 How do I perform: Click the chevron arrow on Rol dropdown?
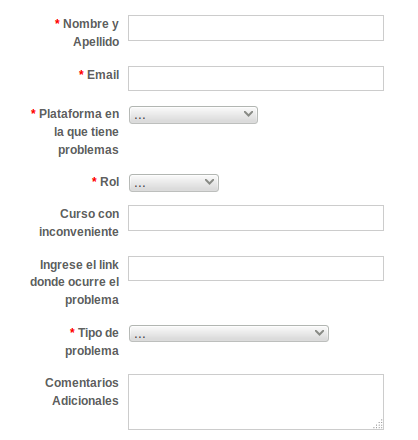[x=209, y=182]
